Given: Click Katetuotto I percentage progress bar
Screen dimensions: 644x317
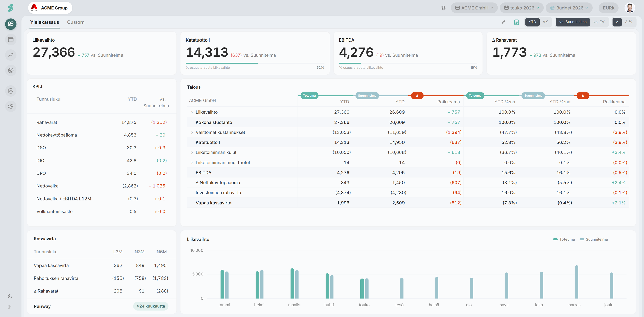Looking at the screenshot, I should tap(255, 63).
